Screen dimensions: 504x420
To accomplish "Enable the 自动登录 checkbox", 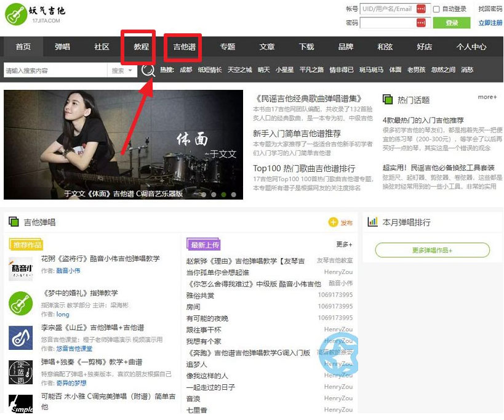I will coord(436,9).
